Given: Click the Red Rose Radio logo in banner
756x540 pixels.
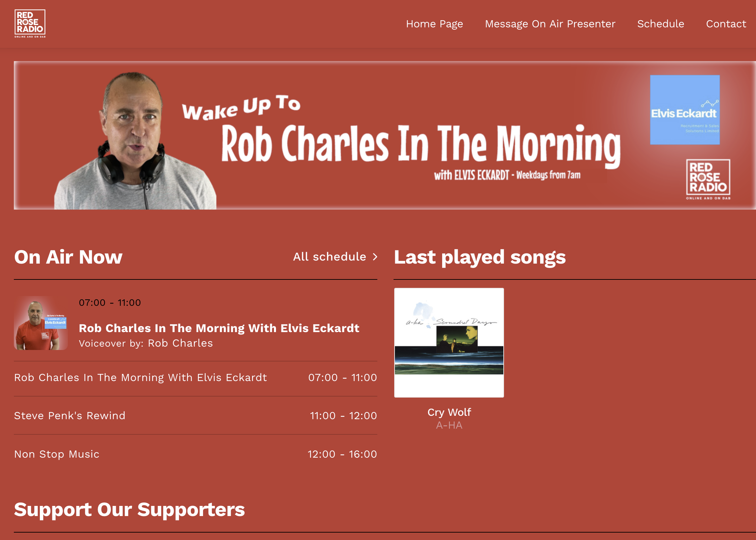Looking at the screenshot, I should point(708,179).
